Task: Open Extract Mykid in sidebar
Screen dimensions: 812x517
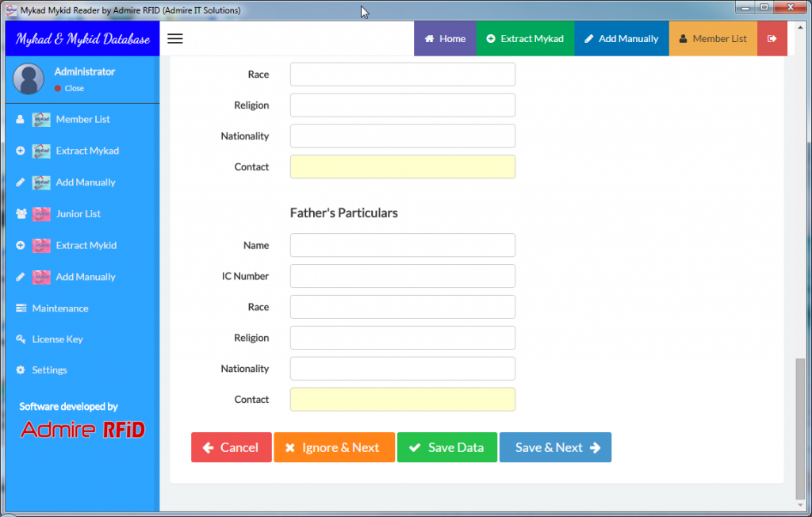Action: pyautogui.click(x=86, y=246)
